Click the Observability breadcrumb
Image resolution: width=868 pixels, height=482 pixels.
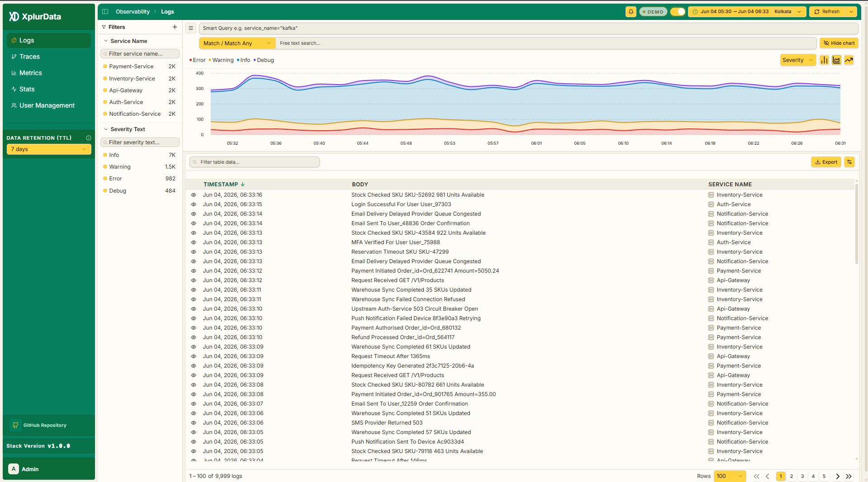tap(133, 12)
